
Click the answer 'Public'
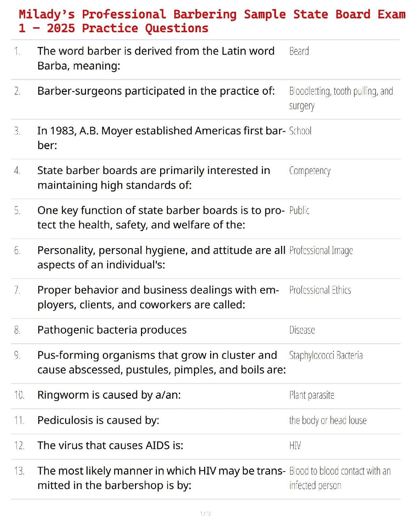[299, 211]
